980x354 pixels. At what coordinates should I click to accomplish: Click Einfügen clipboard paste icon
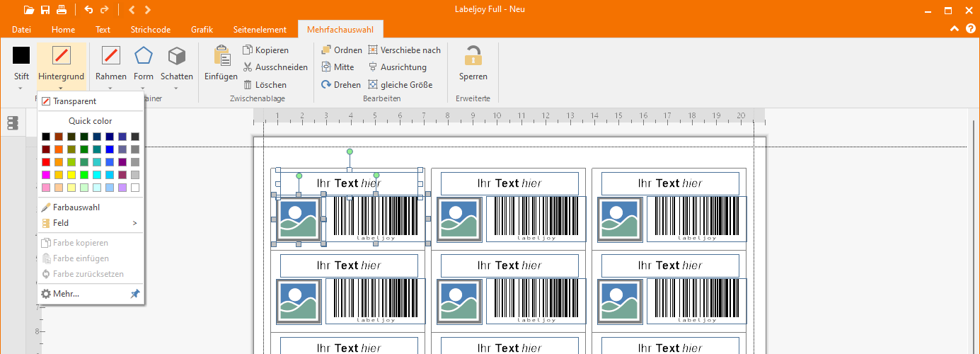tap(221, 56)
